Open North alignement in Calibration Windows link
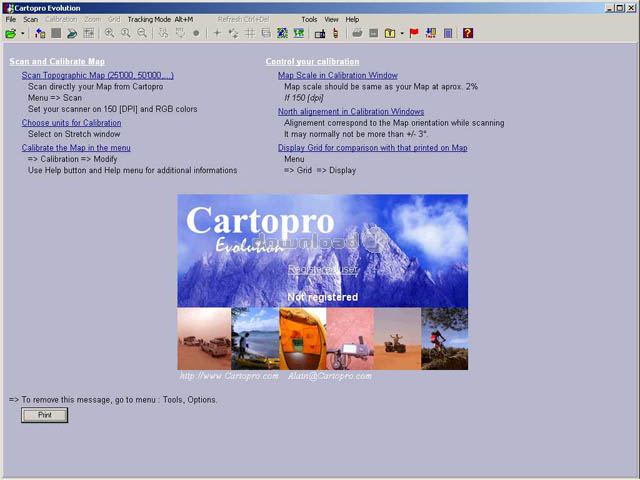The image size is (640, 480). point(351,111)
